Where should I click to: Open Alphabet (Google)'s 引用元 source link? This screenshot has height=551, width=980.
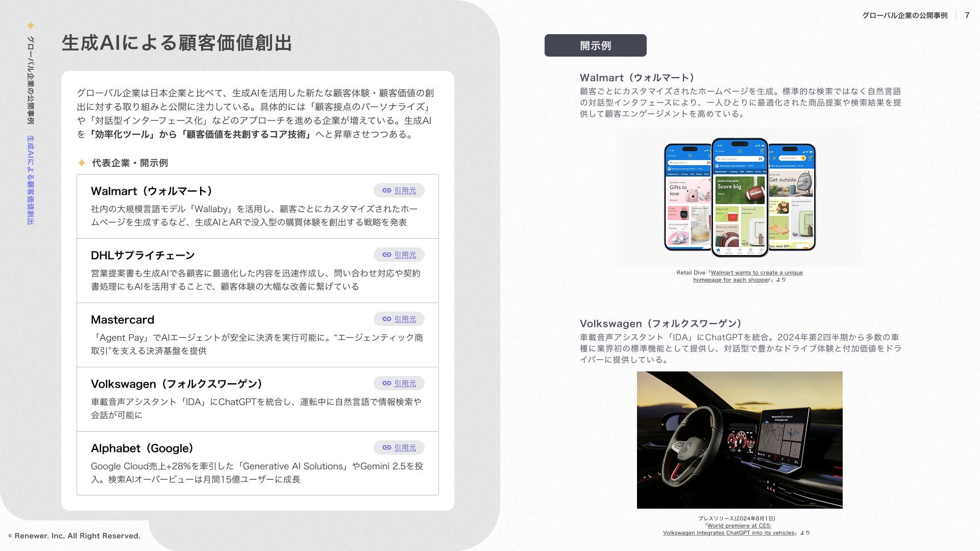click(405, 448)
